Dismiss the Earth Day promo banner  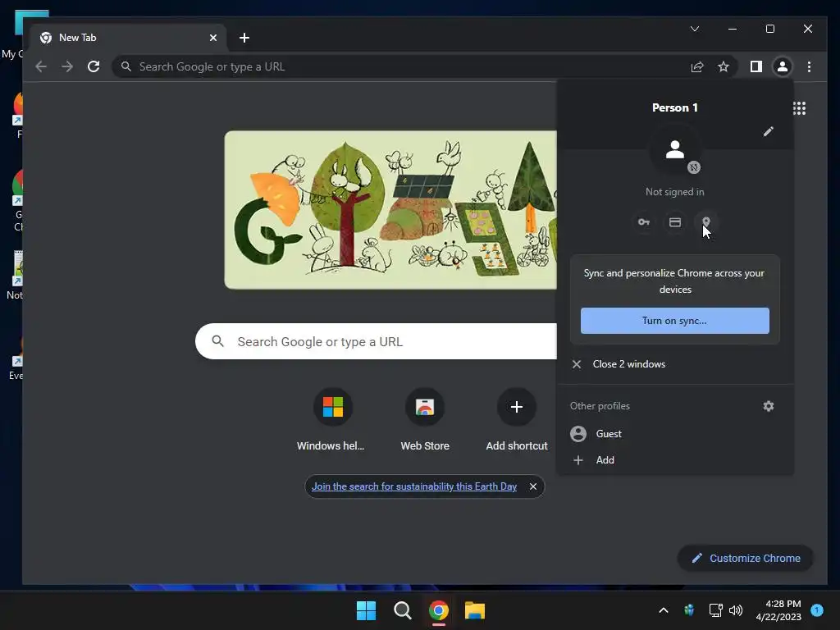pos(533,486)
